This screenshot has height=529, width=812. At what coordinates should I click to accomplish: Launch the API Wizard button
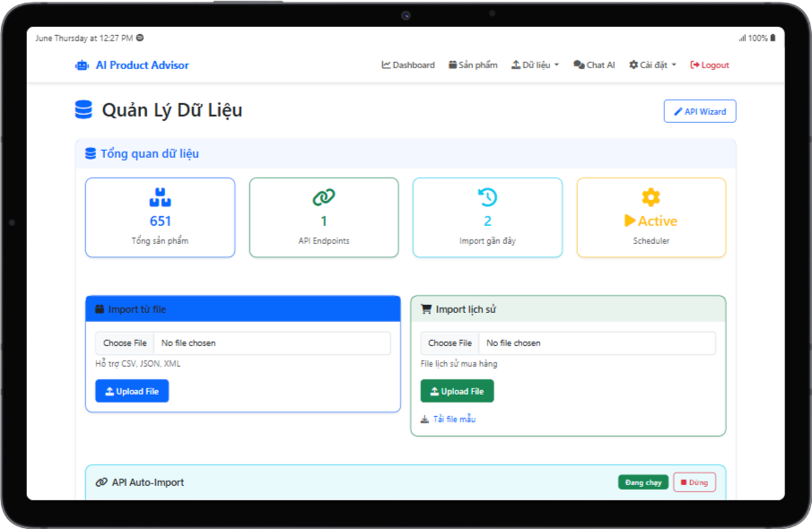(x=700, y=111)
